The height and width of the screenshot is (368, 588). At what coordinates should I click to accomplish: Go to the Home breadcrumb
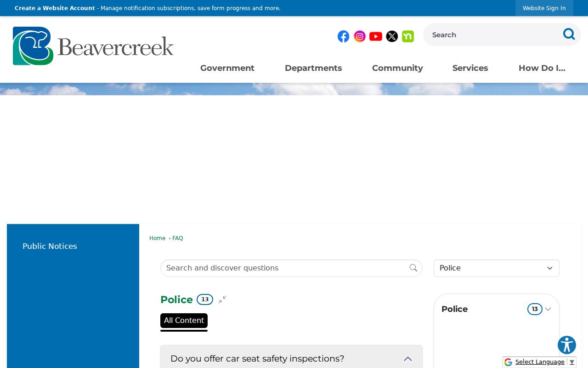pyautogui.click(x=157, y=238)
